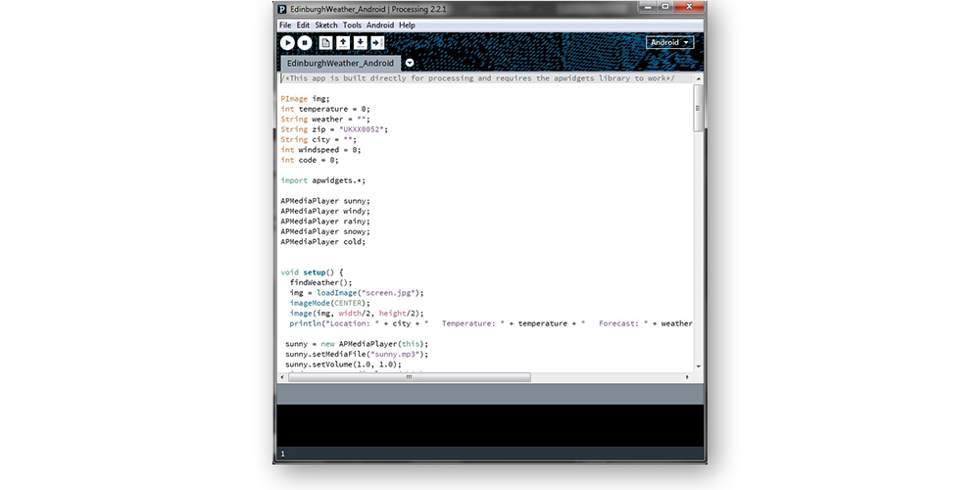Click the horizontal scrollbar right arrow
The height and width of the screenshot is (490, 980).
688,377
